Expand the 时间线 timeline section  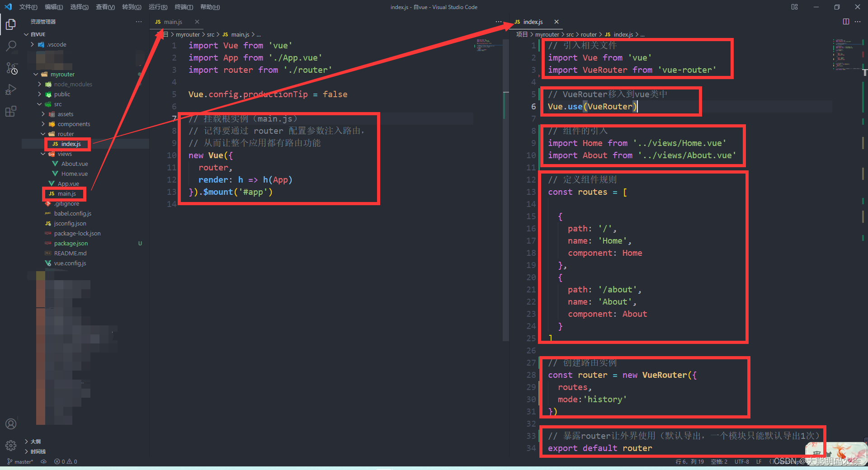point(86,451)
